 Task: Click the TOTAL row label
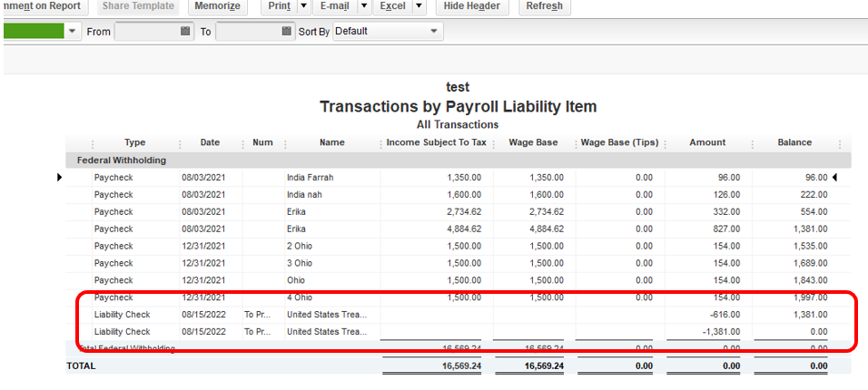81,366
